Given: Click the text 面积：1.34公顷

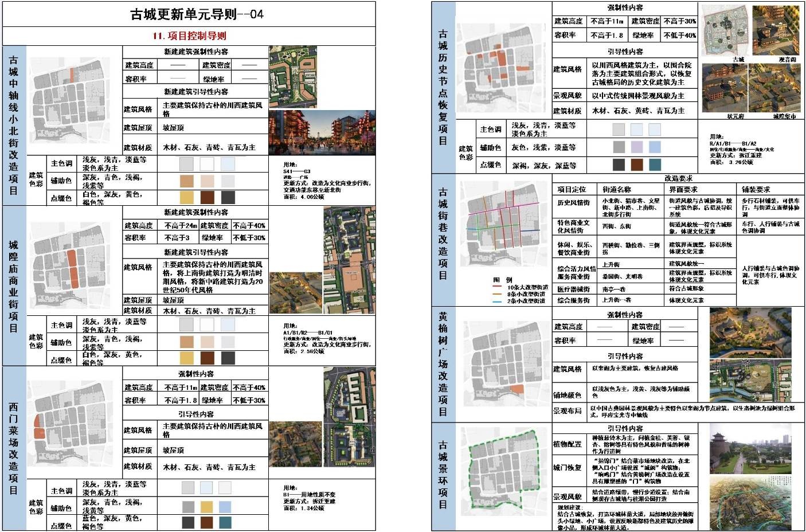Looking at the screenshot, I should (304, 508).
